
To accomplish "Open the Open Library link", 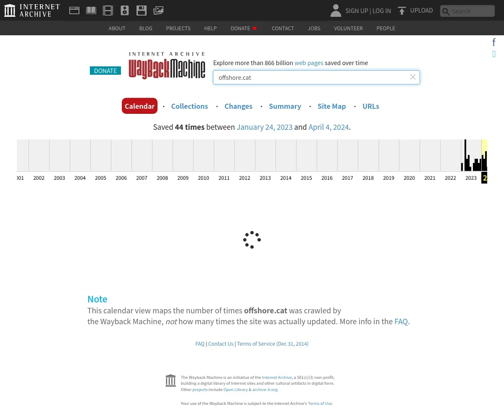I will tap(236, 389).
